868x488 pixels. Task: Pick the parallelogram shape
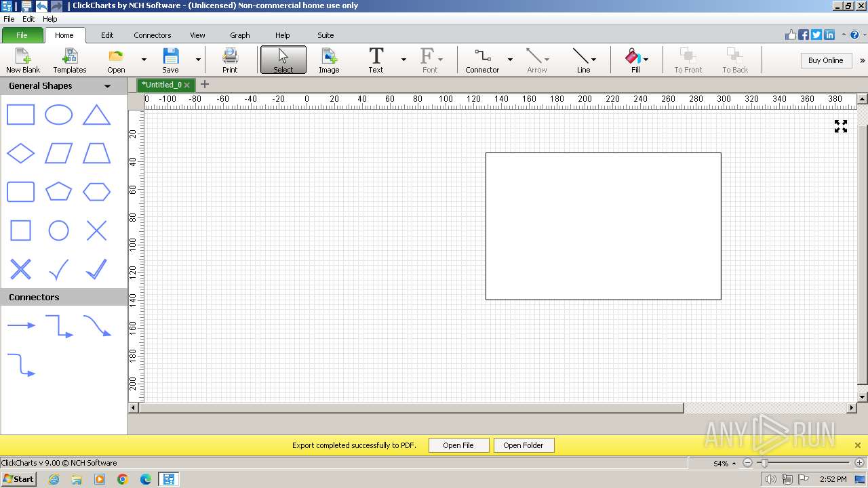point(58,153)
